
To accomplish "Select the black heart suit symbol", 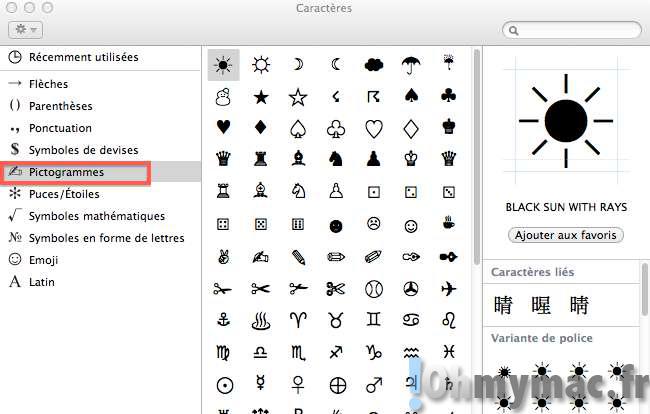I will coord(224,128).
